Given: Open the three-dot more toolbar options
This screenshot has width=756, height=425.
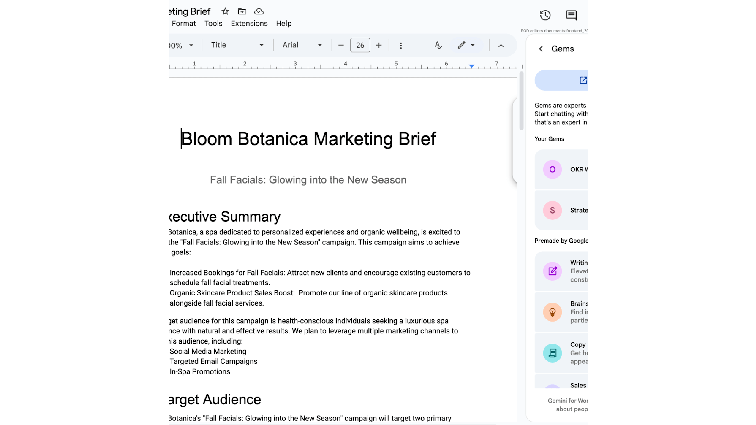Looking at the screenshot, I should (x=401, y=45).
